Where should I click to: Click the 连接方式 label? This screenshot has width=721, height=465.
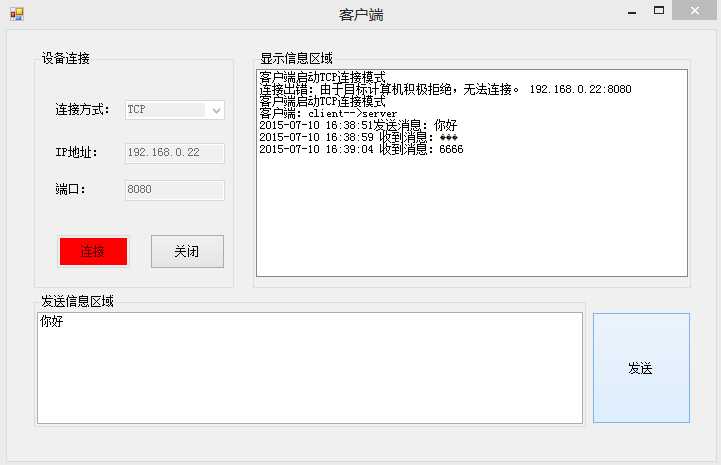(83, 109)
